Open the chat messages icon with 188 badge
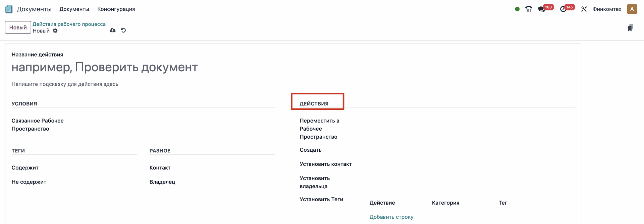Image resolution: width=644 pixels, height=224 pixels. [541, 9]
